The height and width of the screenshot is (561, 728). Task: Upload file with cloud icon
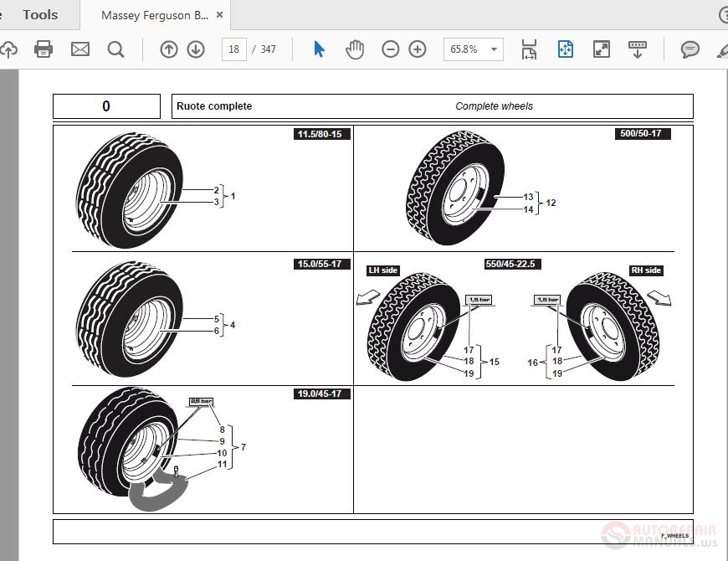pos(8,49)
